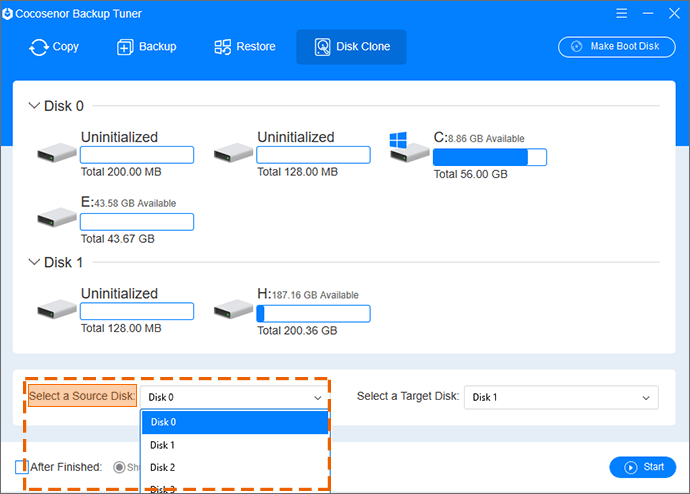The image size is (690, 494).
Task: Select the H: drive icon
Action: pyautogui.click(x=233, y=309)
